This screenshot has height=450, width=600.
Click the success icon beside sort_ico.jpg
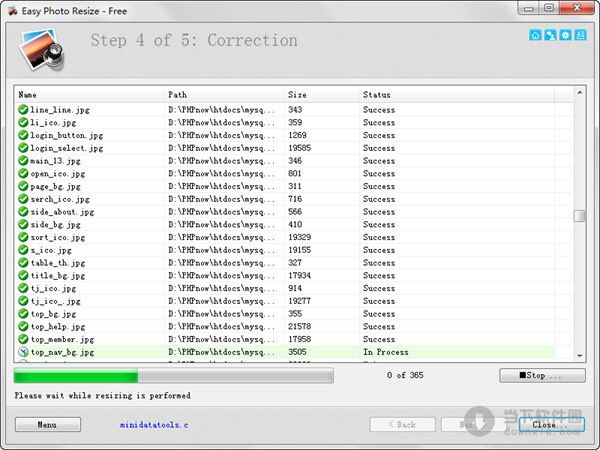(x=23, y=237)
